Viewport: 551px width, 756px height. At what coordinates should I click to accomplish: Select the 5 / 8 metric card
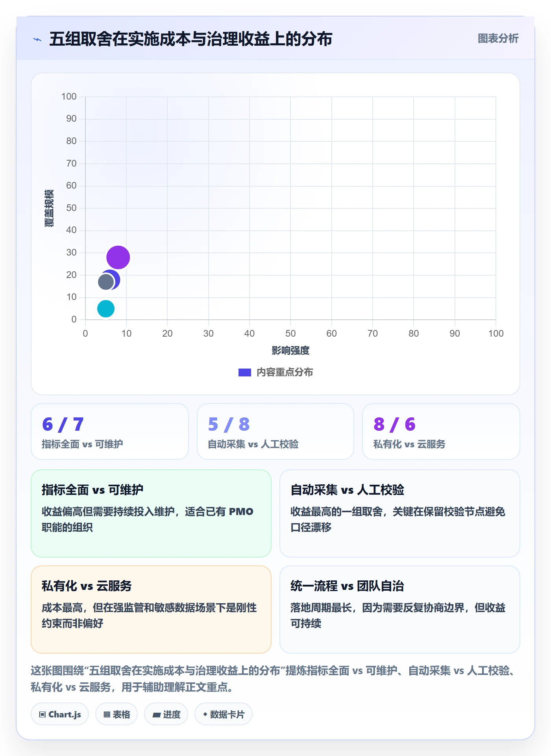[x=275, y=432]
